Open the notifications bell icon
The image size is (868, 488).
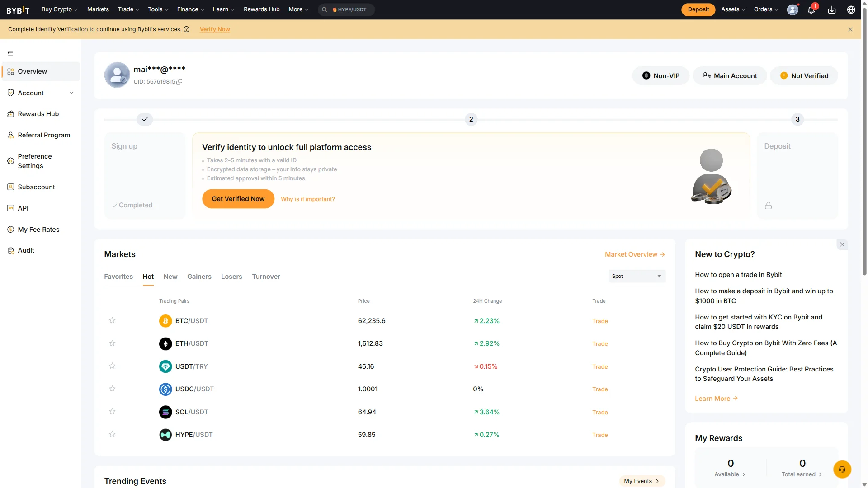811,9
